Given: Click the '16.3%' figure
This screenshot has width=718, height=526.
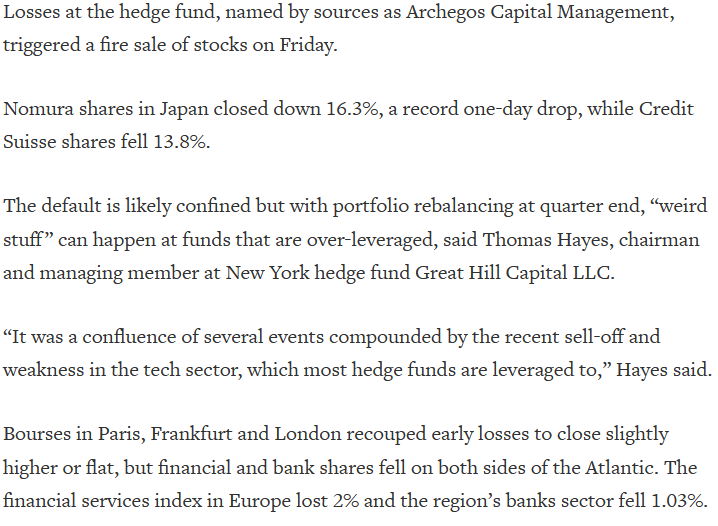Looking at the screenshot, I should (352, 109).
